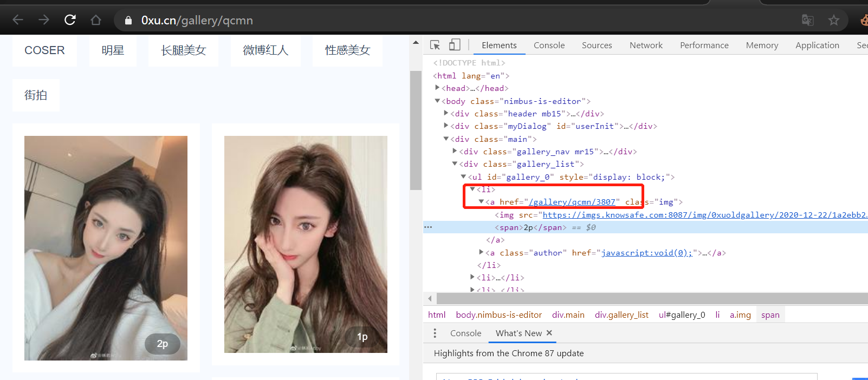Viewport: 868px width, 380px height.
Task: Open the Application tab
Action: click(x=817, y=45)
